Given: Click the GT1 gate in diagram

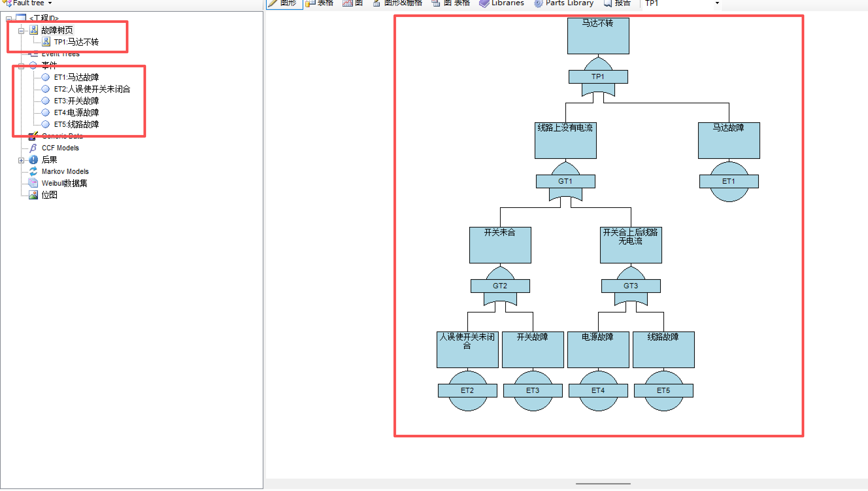Looking at the screenshot, I should coord(565,181).
